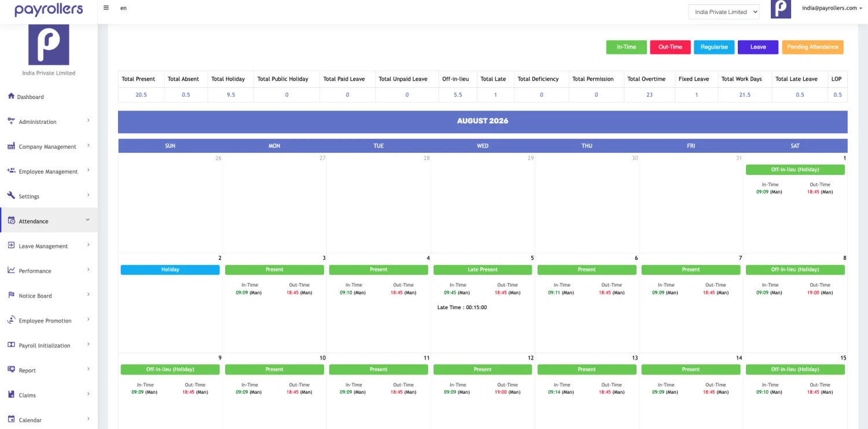Click the Holiday badge on August 2
The width and height of the screenshot is (868, 429).
[170, 270]
